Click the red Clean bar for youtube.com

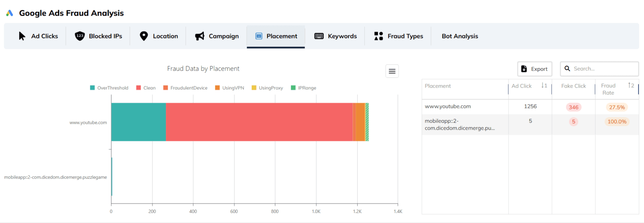(x=259, y=122)
